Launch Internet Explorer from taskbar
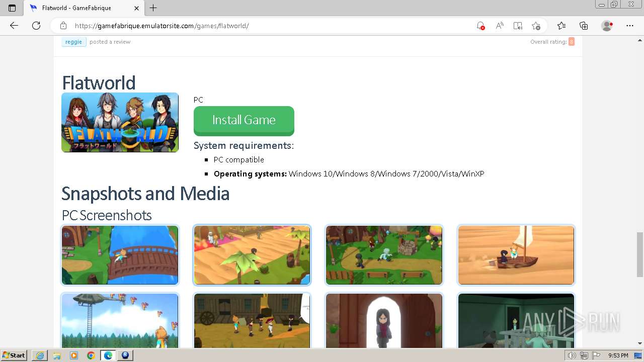644x362 pixels. point(40,355)
